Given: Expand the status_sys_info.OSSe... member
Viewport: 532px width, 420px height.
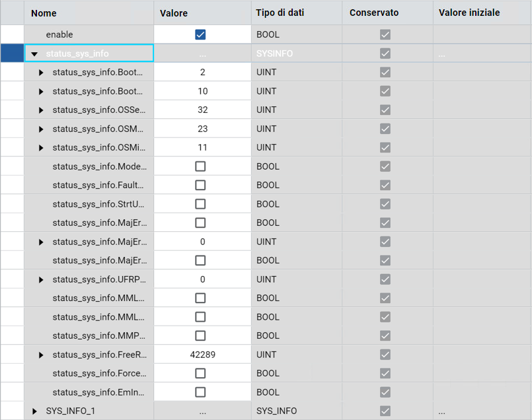Looking at the screenshot, I should pyautogui.click(x=41, y=110).
